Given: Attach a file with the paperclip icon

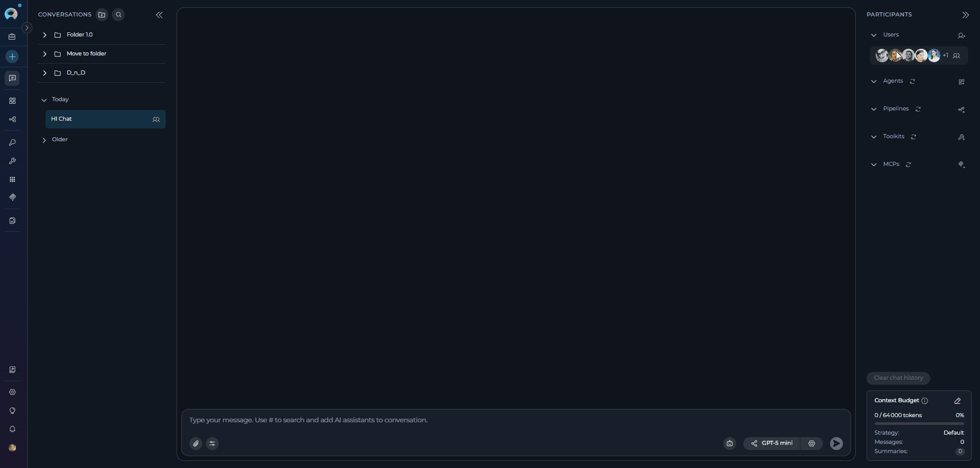Looking at the screenshot, I should pyautogui.click(x=196, y=443).
